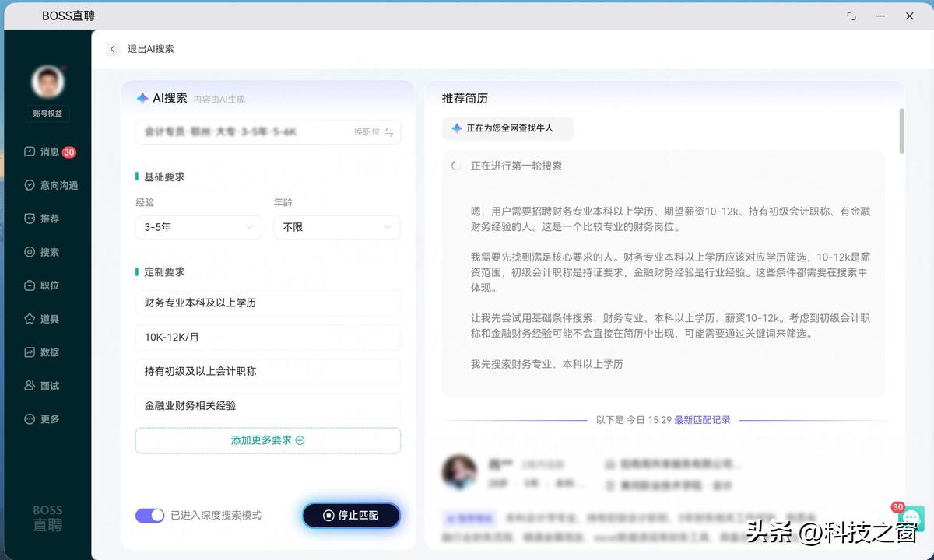Image resolution: width=934 pixels, height=560 pixels.
Task: Click the 意向沟通 checkmark icon
Action: pos(30,186)
